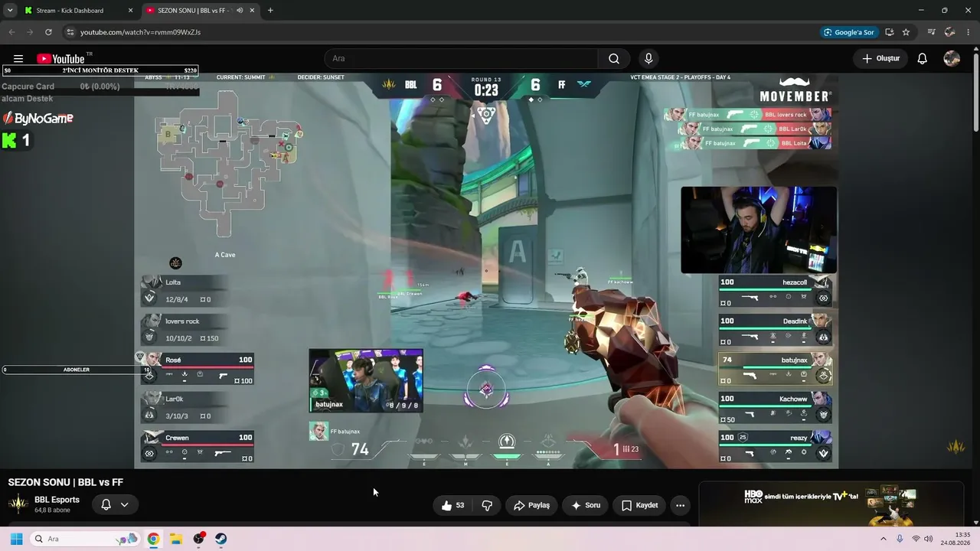Screen dimensions: 980x551
Task: Click the Windows taskbar search box
Action: click(x=85, y=539)
